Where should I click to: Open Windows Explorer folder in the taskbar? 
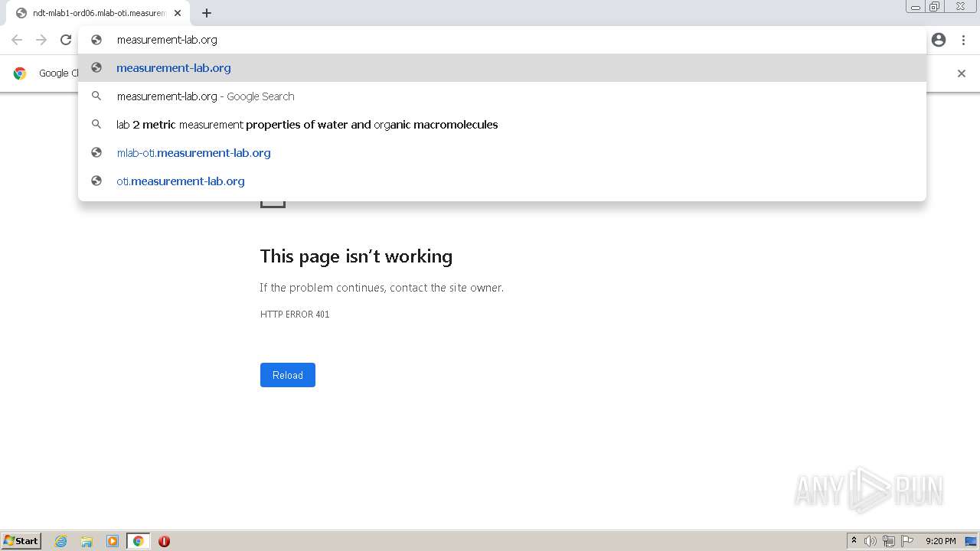pos(87,541)
